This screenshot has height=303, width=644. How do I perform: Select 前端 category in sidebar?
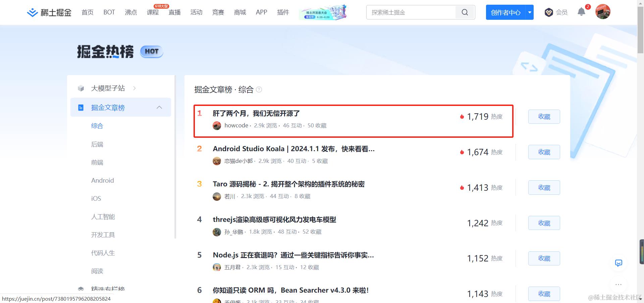[97, 162]
